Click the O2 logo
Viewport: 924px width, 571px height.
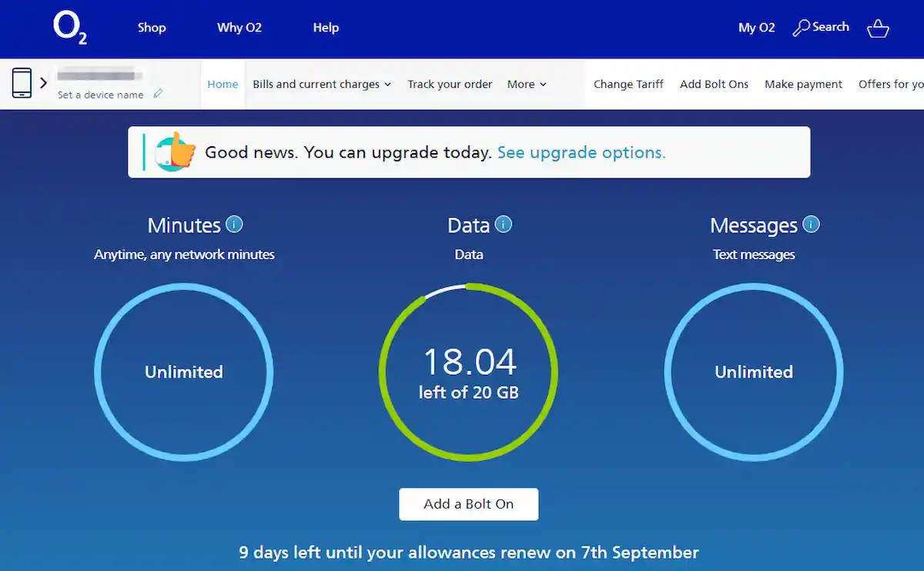click(x=69, y=28)
